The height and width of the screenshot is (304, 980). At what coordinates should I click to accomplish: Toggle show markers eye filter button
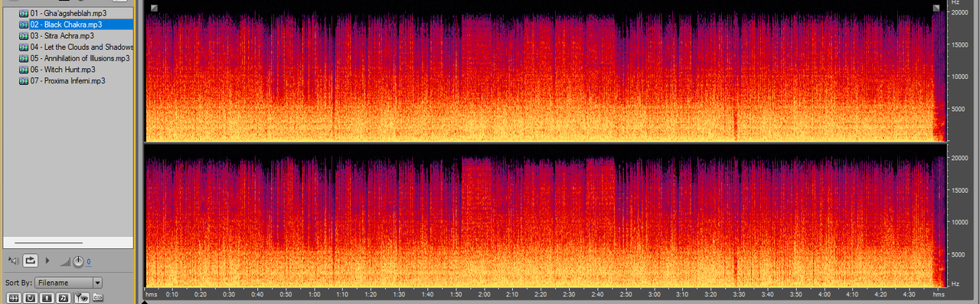81,297
